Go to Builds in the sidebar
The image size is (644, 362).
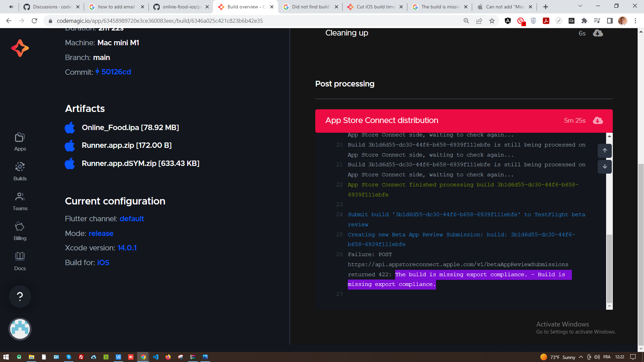click(20, 172)
